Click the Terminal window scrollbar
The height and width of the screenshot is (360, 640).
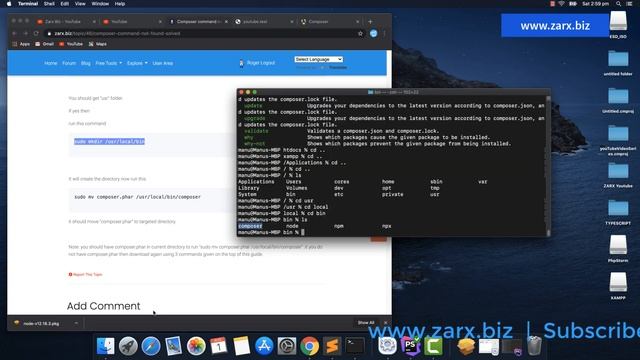[x=548, y=166]
